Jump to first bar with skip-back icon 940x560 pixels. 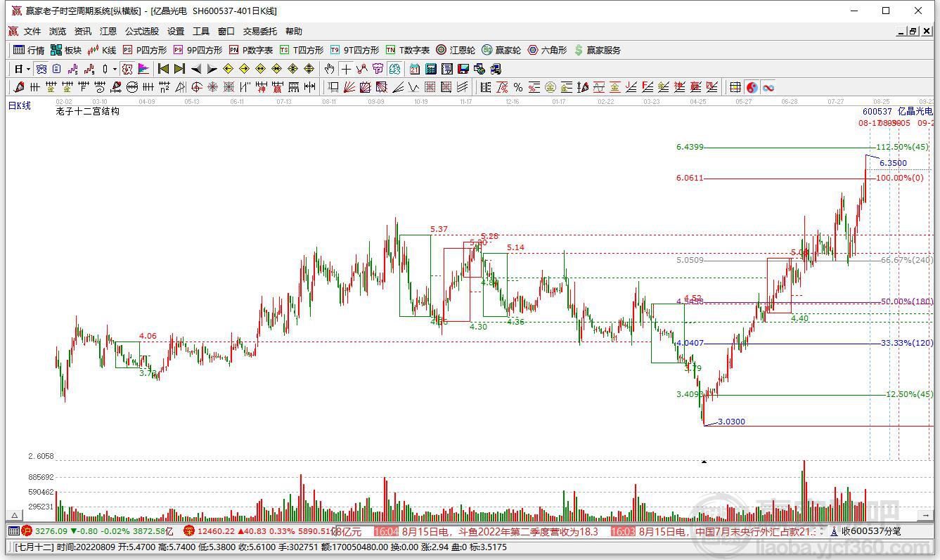(164, 69)
